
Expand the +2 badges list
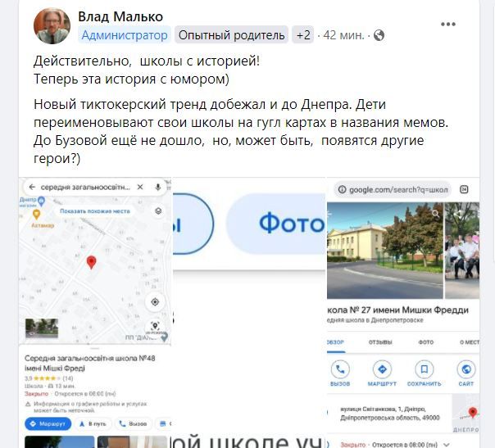click(303, 34)
